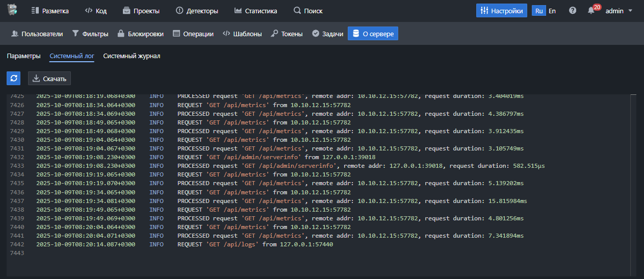Select the Ru language option
Viewport: 644px width, 279px height.
(539, 11)
